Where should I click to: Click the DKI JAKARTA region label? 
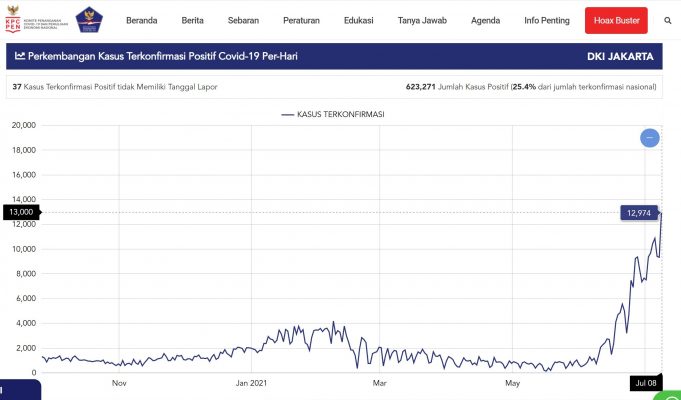(x=621, y=57)
